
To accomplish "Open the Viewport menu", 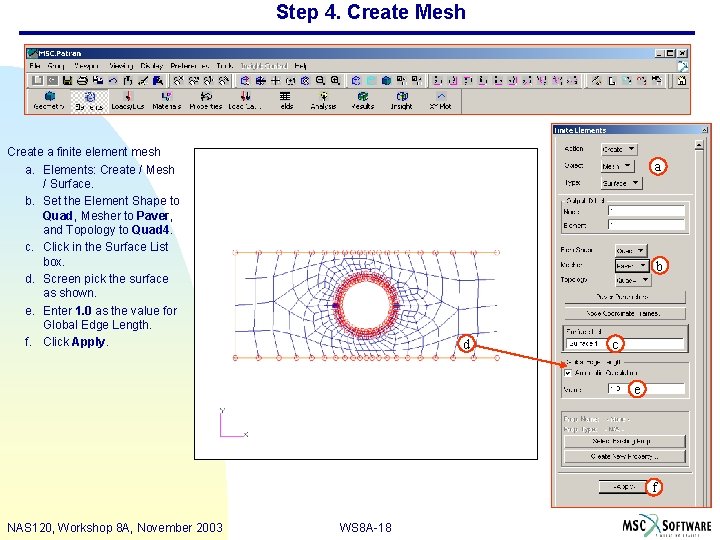I will tap(87, 66).
